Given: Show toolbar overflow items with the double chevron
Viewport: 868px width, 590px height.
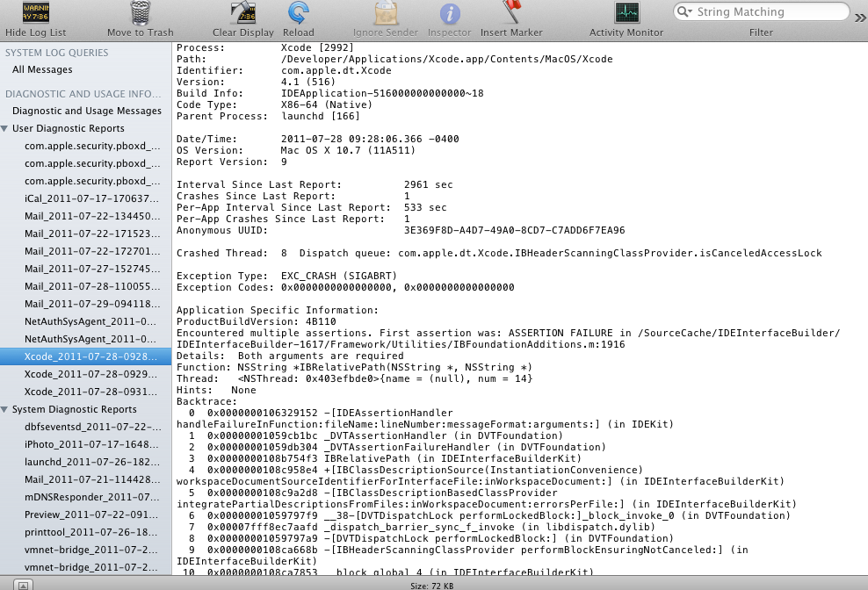Looking at the screenshot, I should coord(860,18).
